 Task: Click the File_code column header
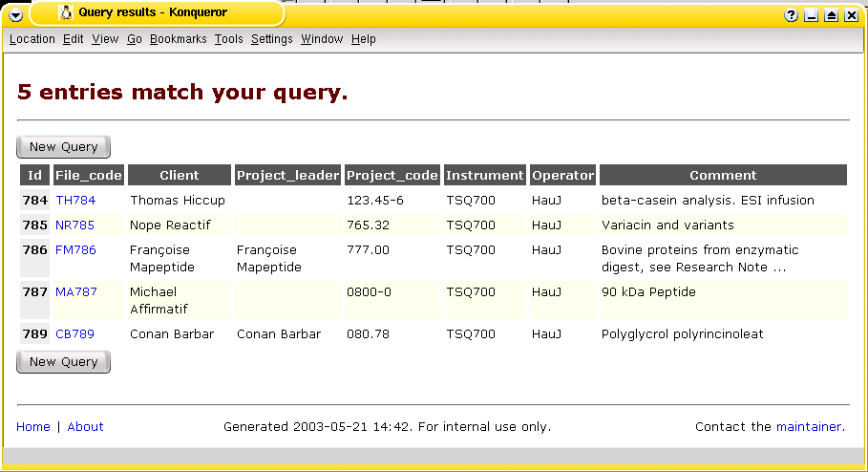(89, 175)
